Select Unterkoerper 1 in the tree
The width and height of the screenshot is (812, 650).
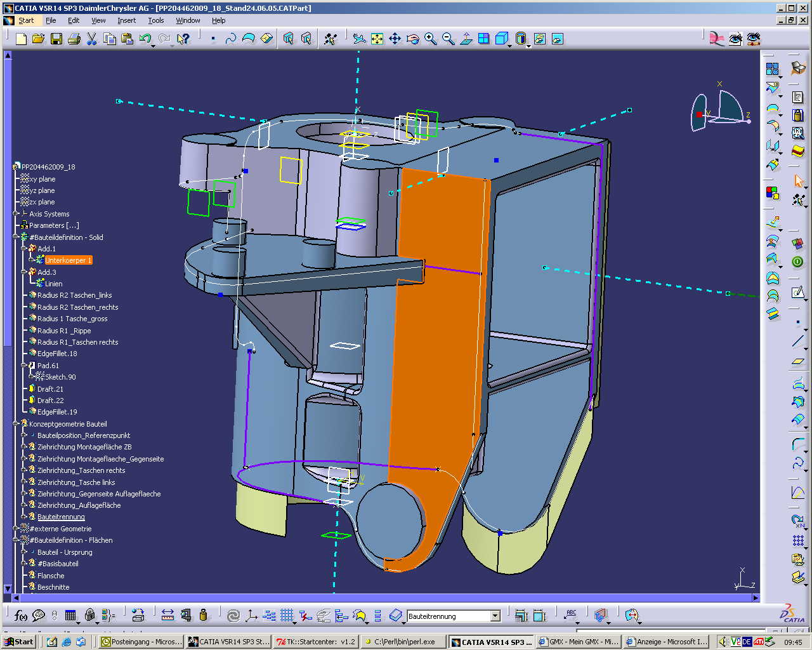pyautogui.click(x=69, y=260)
